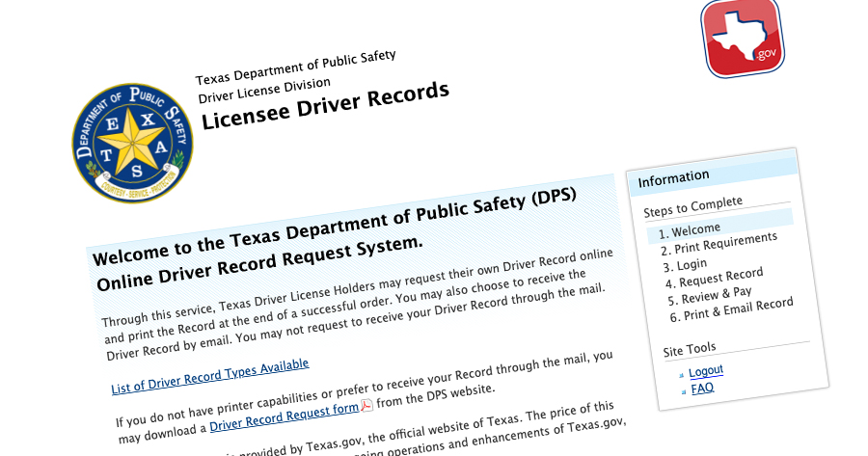Click the Licensee Driver Records title

click(x=325, y=106)
